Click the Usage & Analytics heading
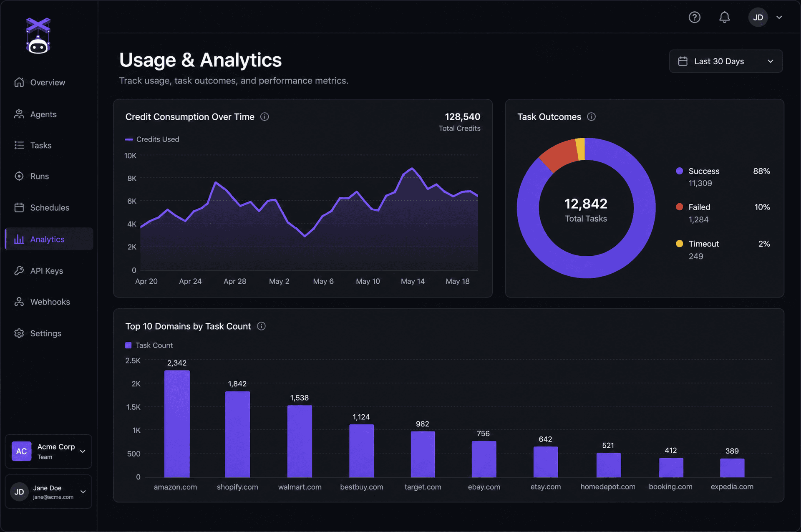 point(200,60)
